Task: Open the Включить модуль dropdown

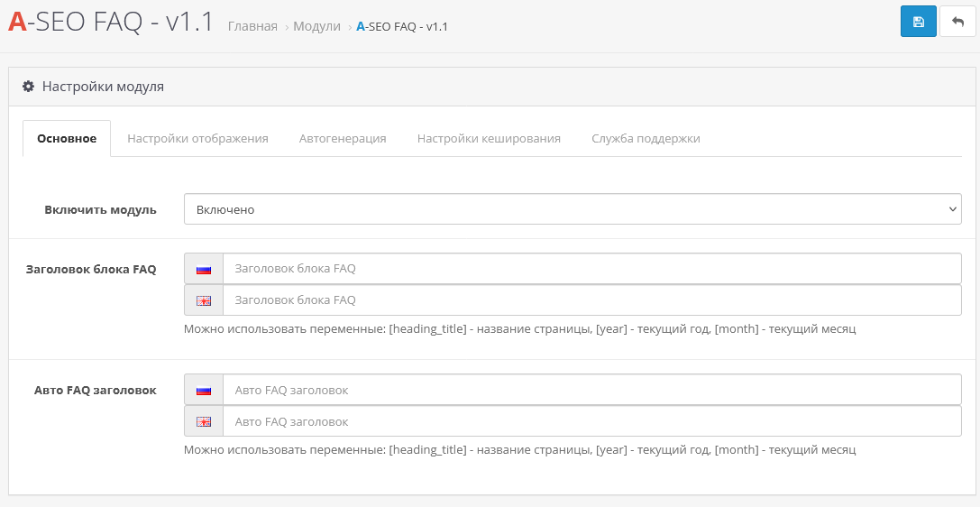Action: pyautogui.click(x=572, y=209)
